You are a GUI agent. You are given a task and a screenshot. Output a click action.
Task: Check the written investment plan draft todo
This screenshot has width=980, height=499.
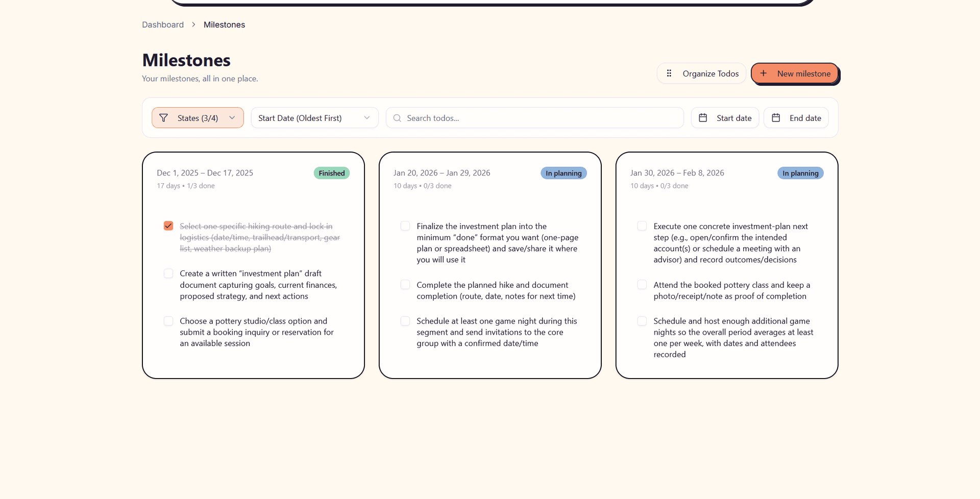pyautogui.click(x=168, y=273)
